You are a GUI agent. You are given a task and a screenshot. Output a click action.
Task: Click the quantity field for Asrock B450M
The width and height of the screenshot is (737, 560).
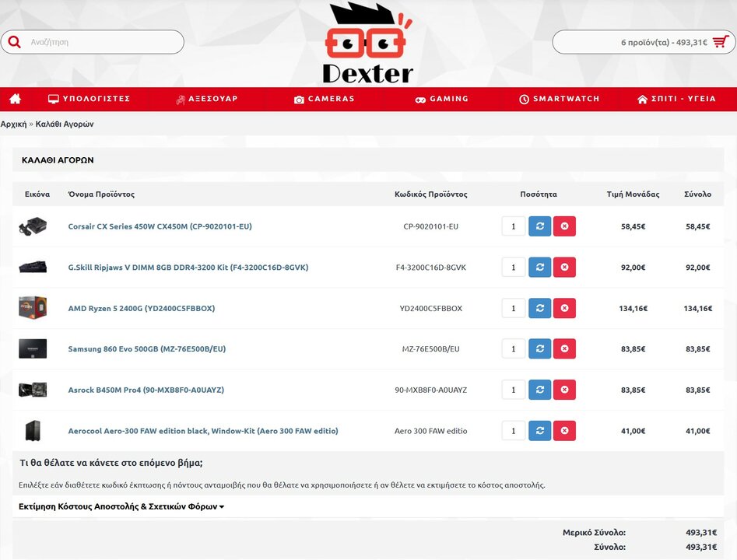pos(514,390)
